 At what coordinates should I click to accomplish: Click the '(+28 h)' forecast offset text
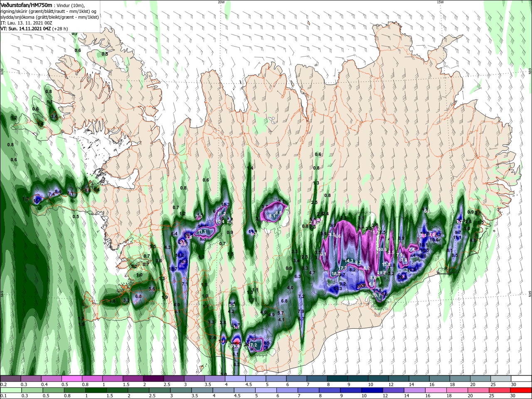click(60, 29)
